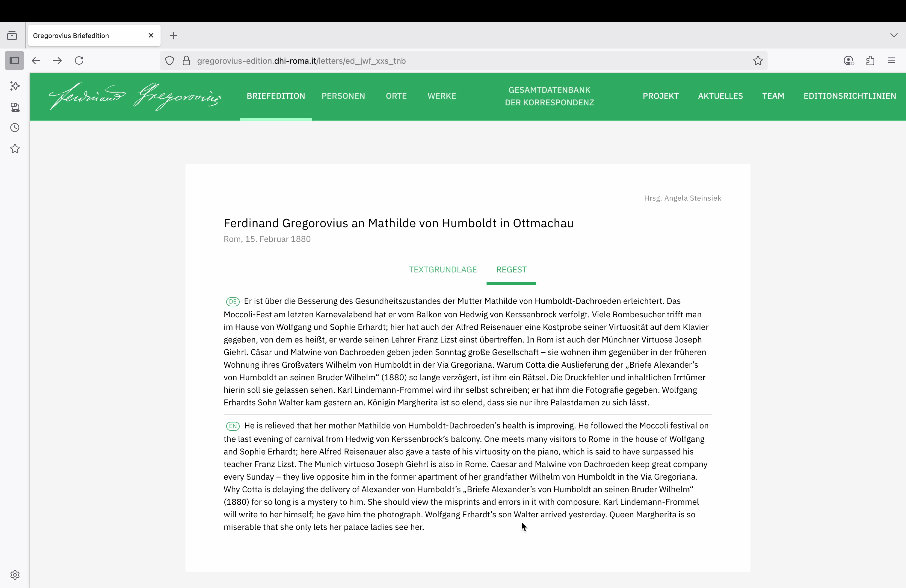
Task: Click the address bar URL field
Action: point(464,61)
